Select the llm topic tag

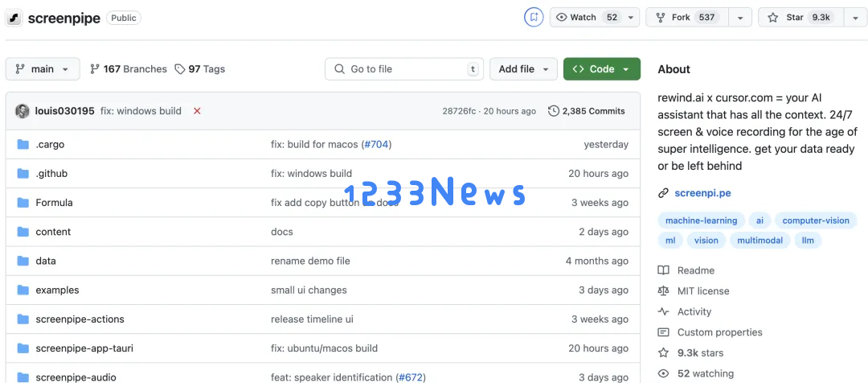[808, 241]
